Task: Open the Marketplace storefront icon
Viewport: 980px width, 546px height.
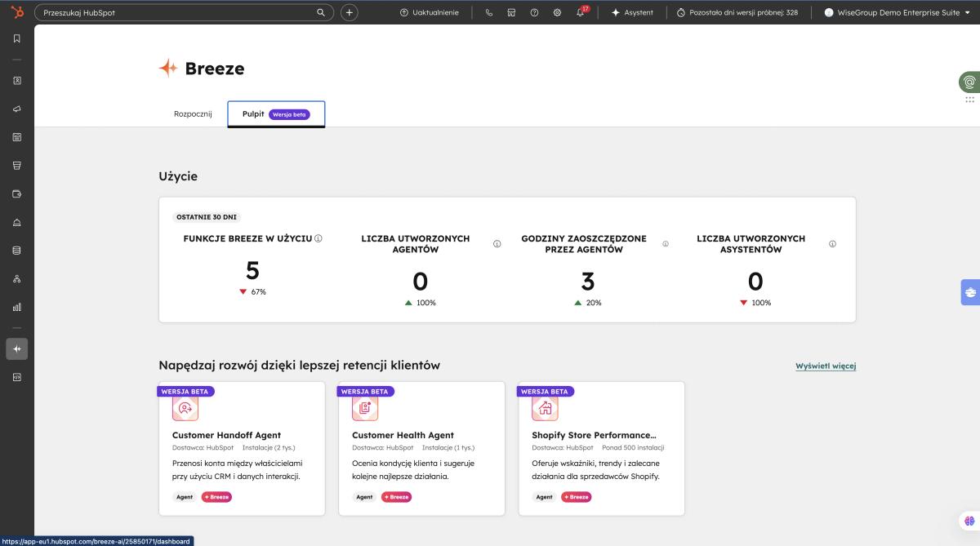Action: tap(511, 12)
